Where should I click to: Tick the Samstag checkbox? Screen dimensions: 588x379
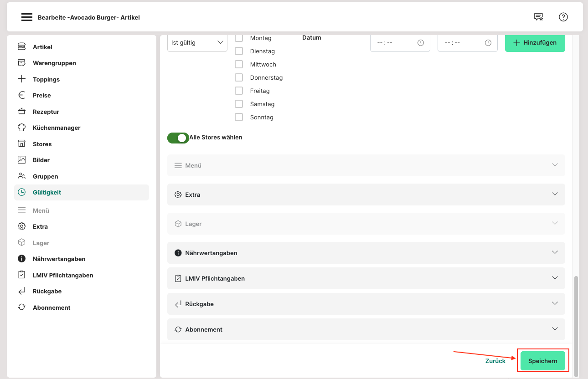pos(239,104)
